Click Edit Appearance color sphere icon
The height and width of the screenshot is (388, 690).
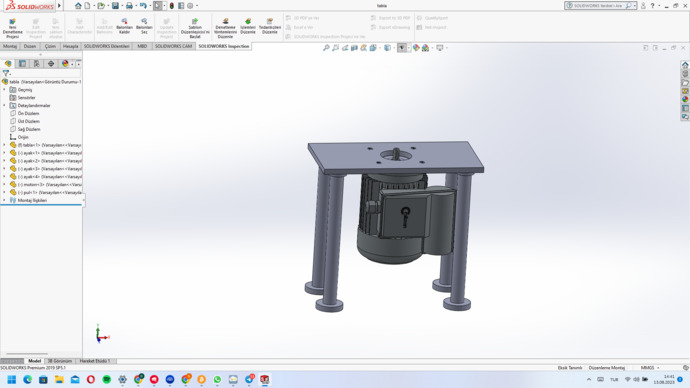tap(416, 48)
